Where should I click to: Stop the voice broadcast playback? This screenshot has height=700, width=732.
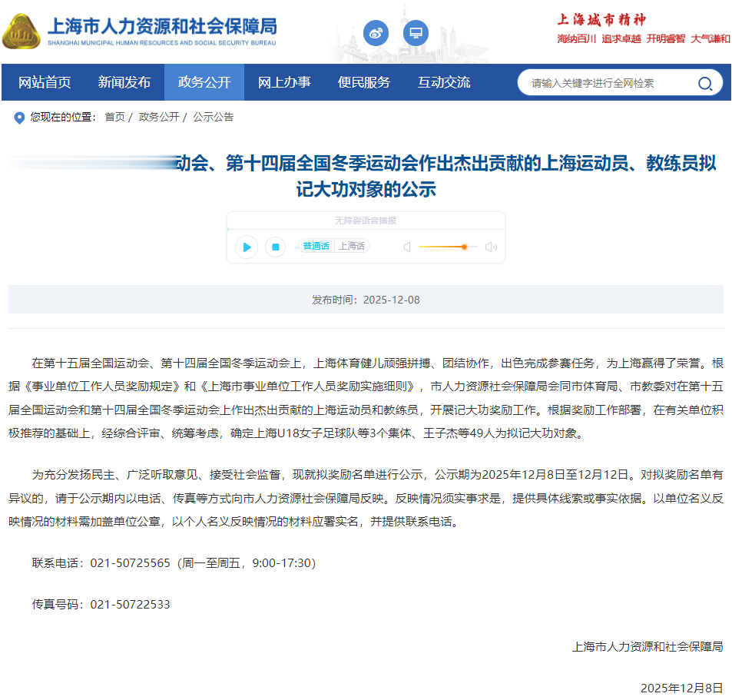(x=273, y=247)
